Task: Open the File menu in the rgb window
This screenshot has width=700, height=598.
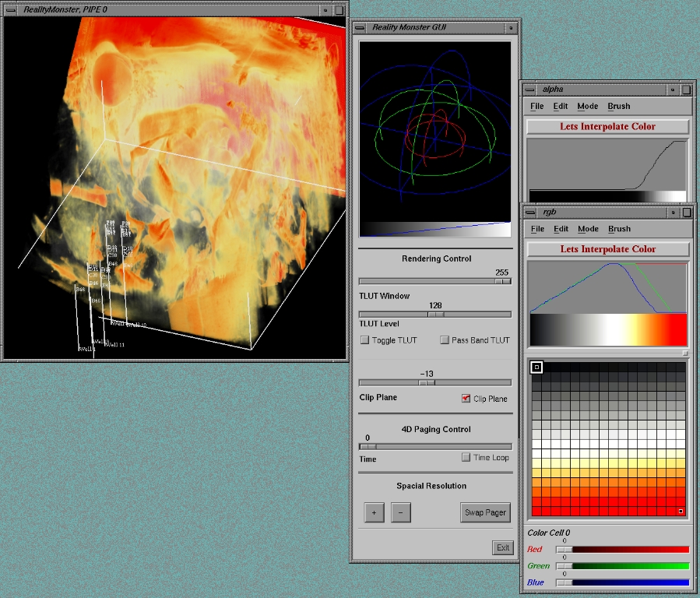Action: coord(537,229)
